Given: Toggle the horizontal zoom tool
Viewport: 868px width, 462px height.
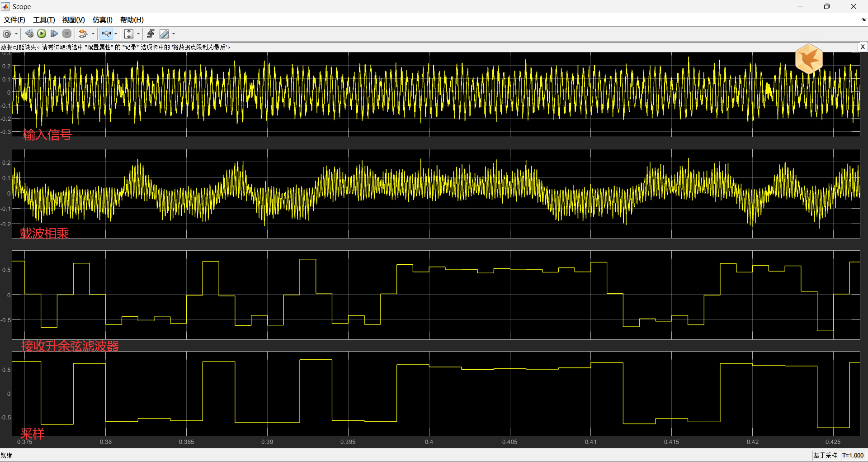Looking at the screenshot, I should point(106,34).
